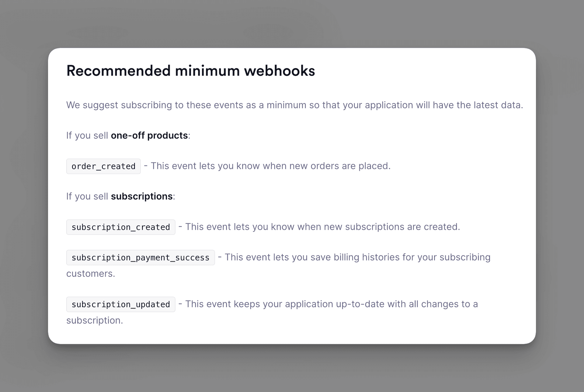Select the subscription_updated code badge
This screenshot has height=392, width=584.
121,304
